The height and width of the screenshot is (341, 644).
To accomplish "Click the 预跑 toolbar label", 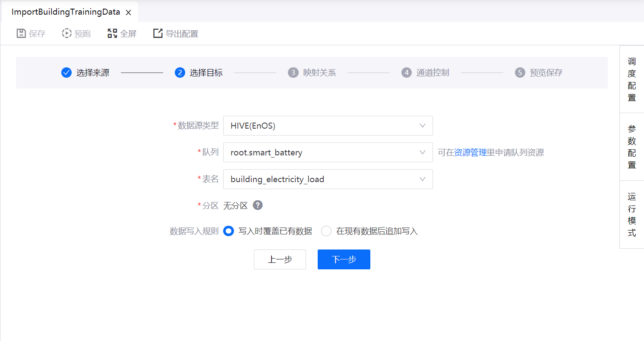I will click(82, 34).
